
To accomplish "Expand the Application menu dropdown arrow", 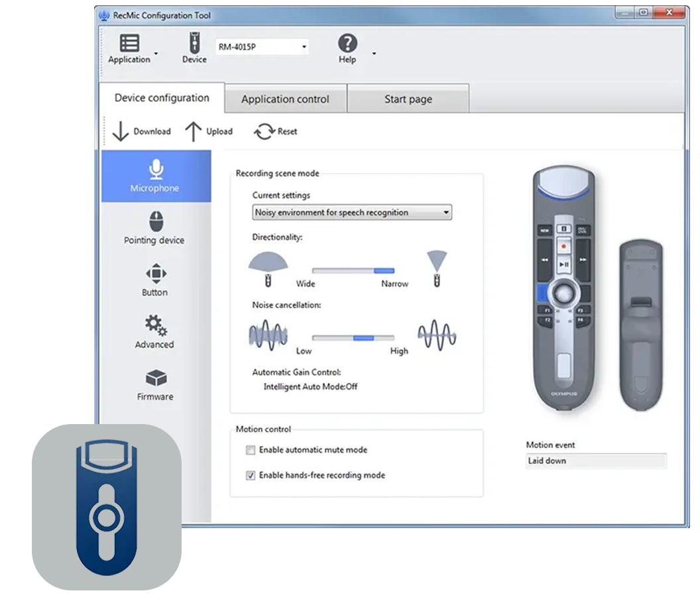I will 156,54.
